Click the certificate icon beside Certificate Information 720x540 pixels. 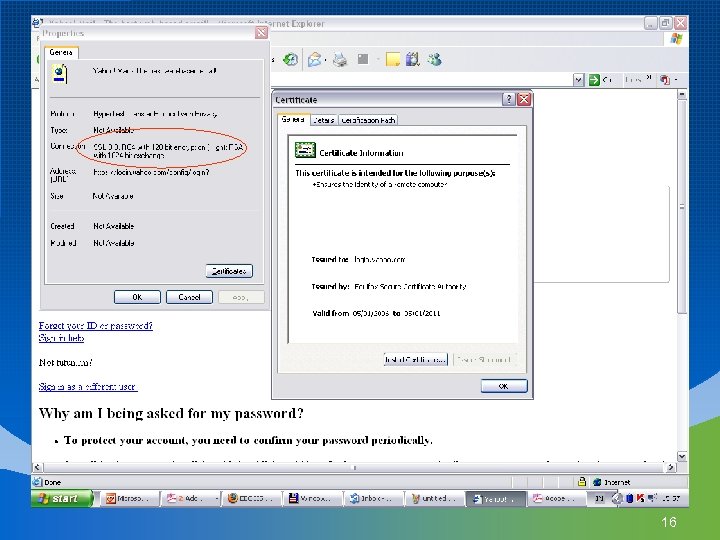click(305, 150)
